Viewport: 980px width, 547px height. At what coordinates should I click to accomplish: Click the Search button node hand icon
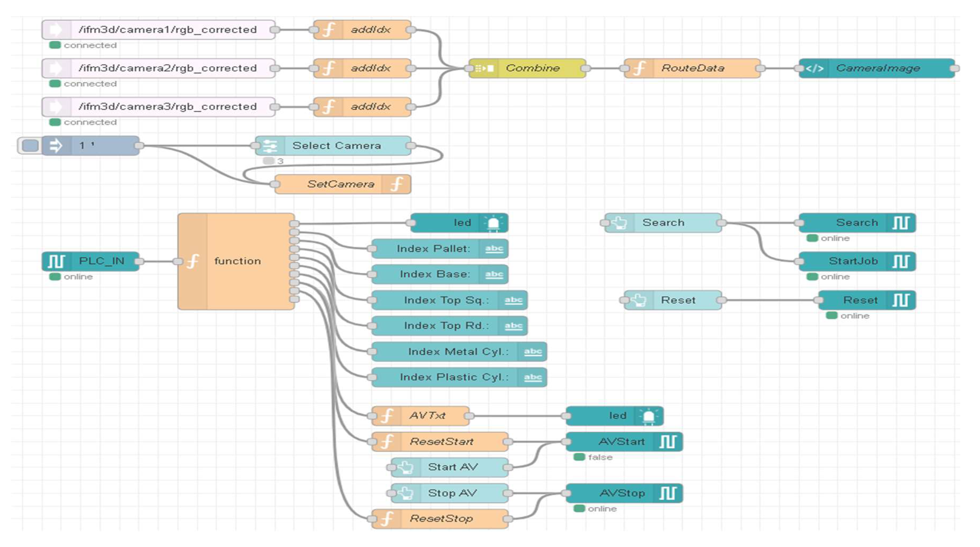point(620,223)
